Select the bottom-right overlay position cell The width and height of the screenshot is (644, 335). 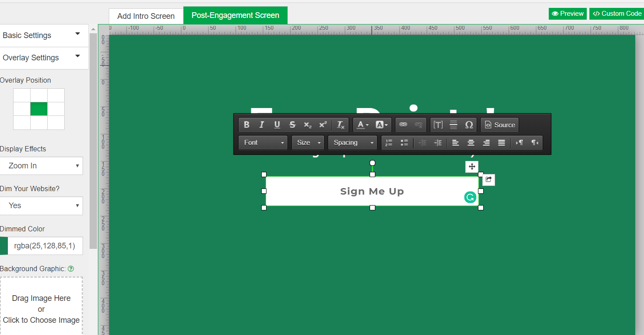pyautogui.click(x=56, y=122)
